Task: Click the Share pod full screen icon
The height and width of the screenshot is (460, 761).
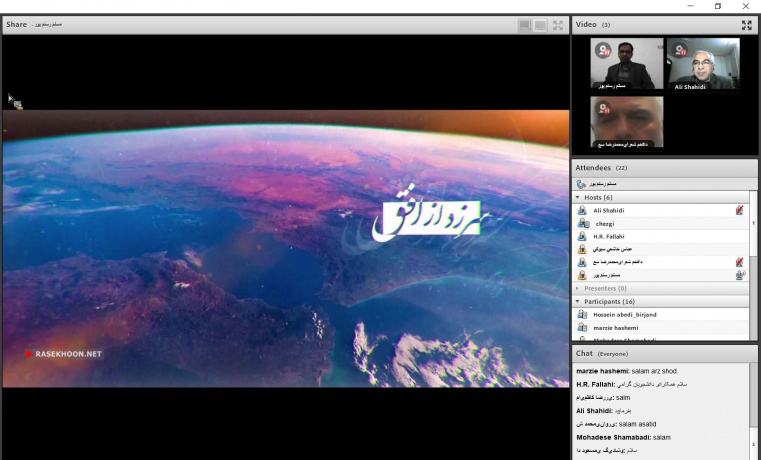Action: click(x=558, y=25)
